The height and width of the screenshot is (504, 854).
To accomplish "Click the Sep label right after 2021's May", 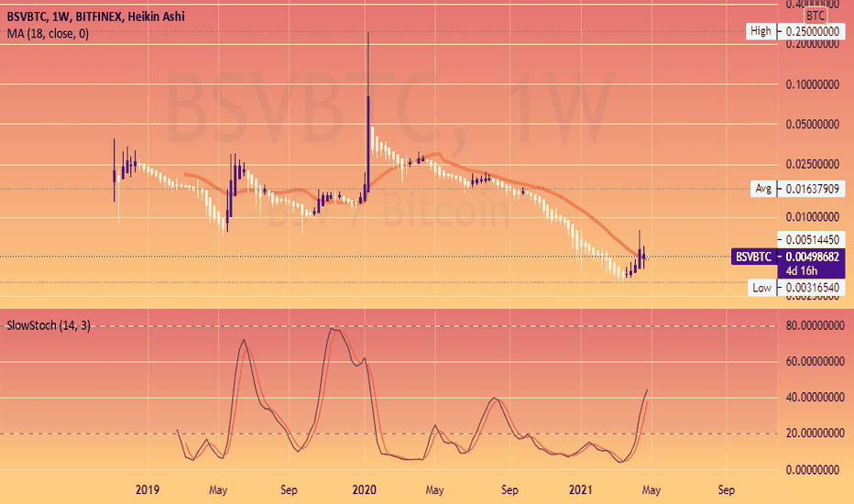I will coord(726,490).
